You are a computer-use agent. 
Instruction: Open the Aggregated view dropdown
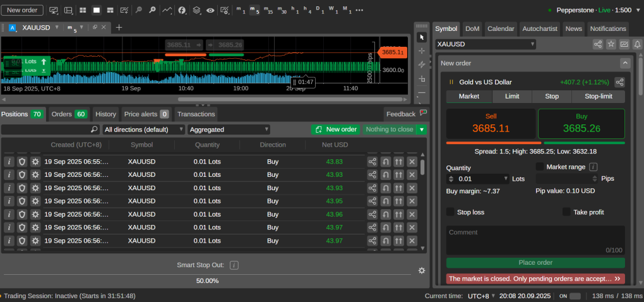(x=229, y=130)
